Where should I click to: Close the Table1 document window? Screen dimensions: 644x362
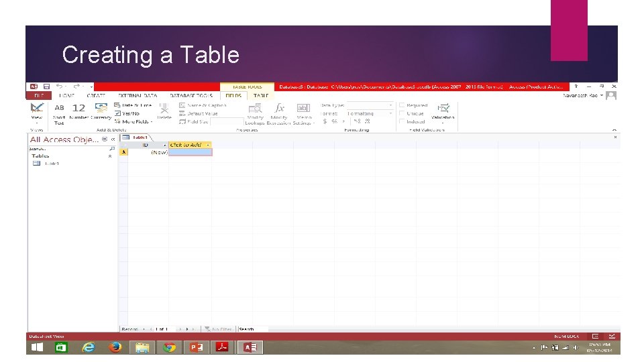[x=615, y=137]
